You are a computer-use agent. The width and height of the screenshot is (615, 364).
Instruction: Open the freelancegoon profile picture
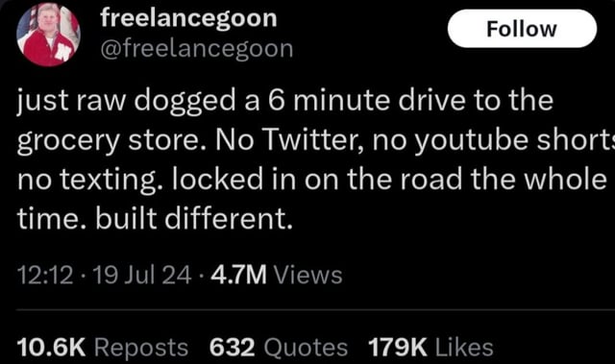coord(48,35)
